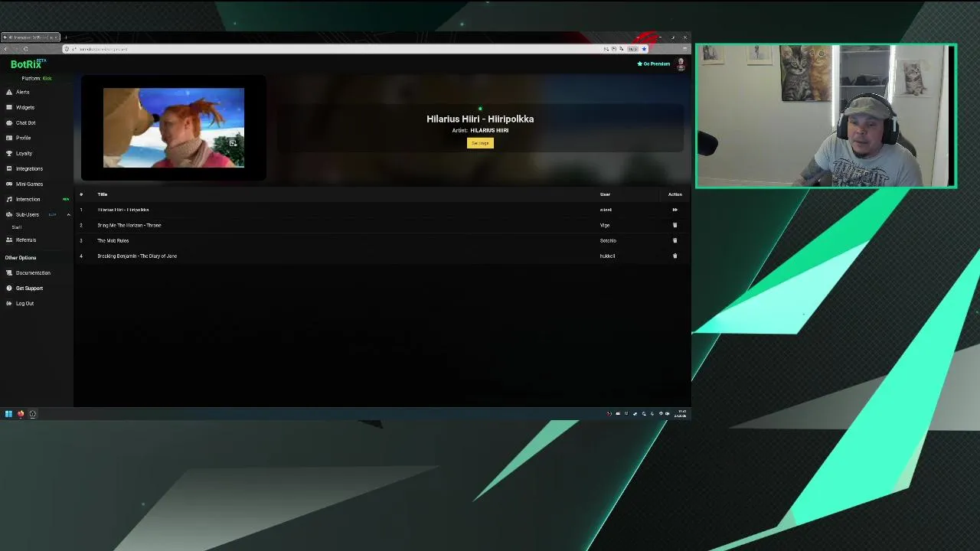This screenshot has width=980, height=551.
Task: Click the bookmark star in address bar
Action: tap(644, 49)
